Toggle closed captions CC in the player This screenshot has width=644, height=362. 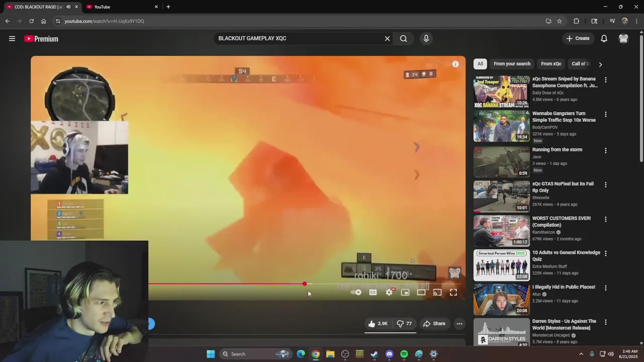coord(373,292)
